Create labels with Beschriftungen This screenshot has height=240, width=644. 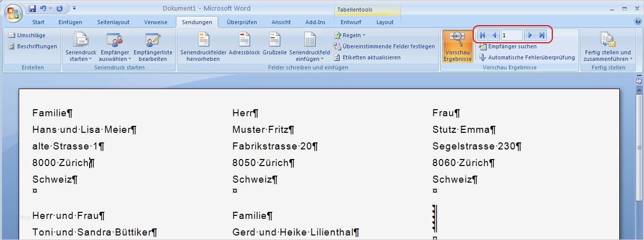33,46
